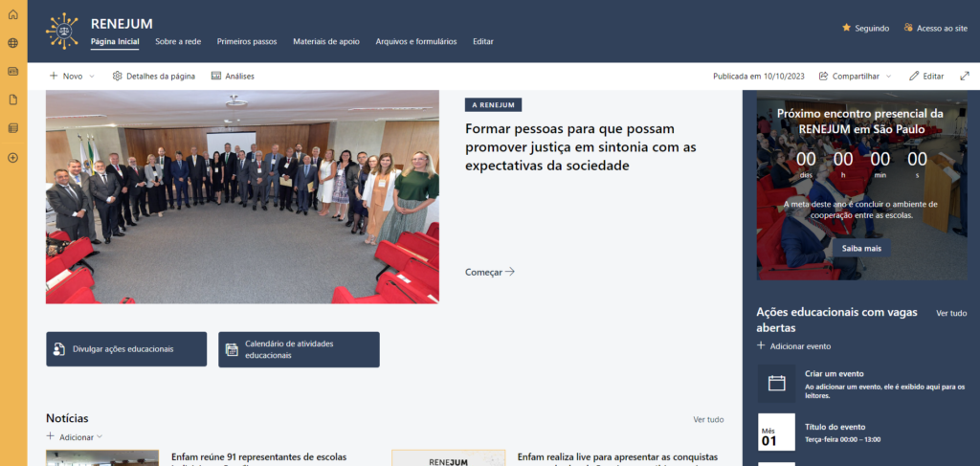Viewport: 980px width, 466px height.
Task: Click the calendar icon beside Criar um evento
Action: (x=777, y=384)
